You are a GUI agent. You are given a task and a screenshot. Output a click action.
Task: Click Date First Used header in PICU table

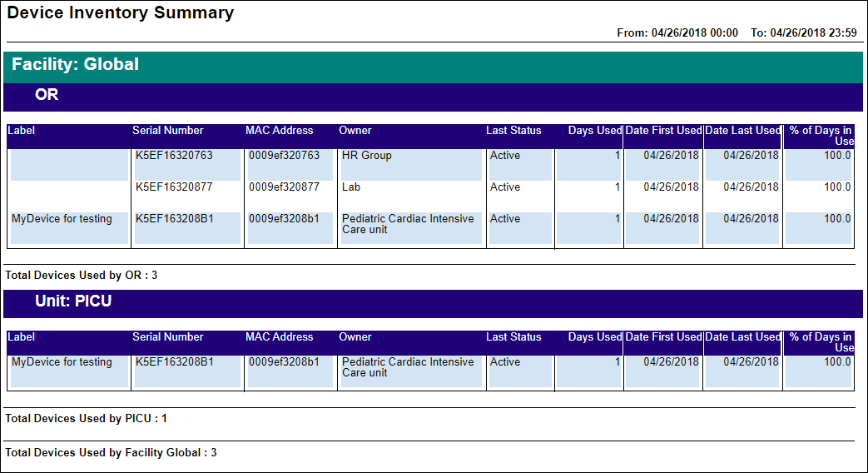point(664,336)
